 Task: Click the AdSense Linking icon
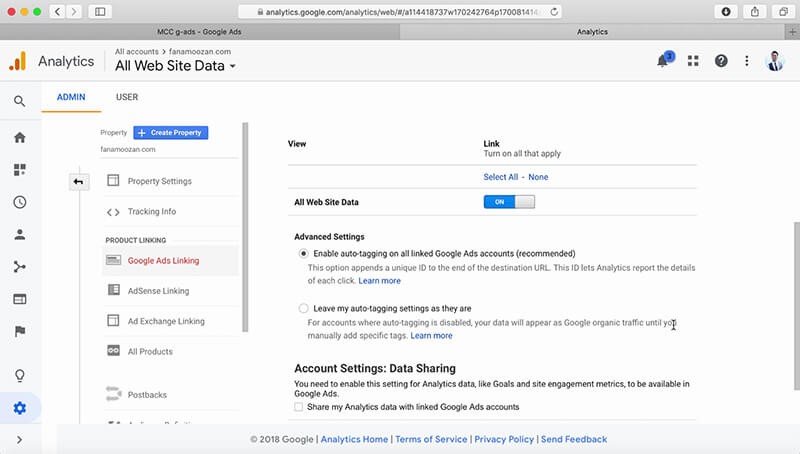pyautogui.click(x=113, y=290)
